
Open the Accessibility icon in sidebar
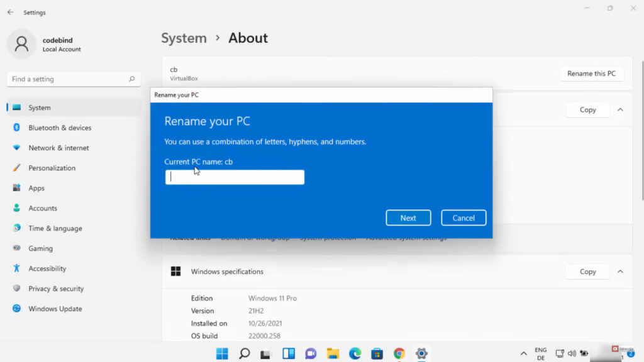[x=17, y=268]
